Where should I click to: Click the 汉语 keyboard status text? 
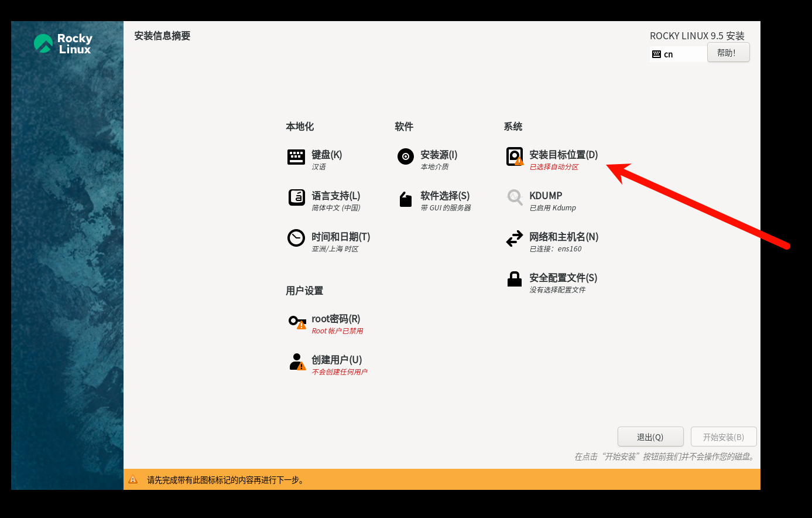(318, 167)
